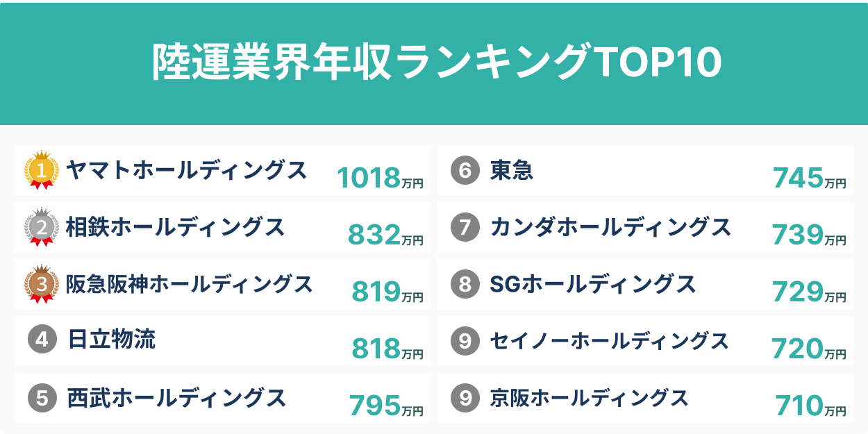Click the gray number 5 badge
Image resolution: width=868 pixels, height=434 pixels.
pos(42,398)
